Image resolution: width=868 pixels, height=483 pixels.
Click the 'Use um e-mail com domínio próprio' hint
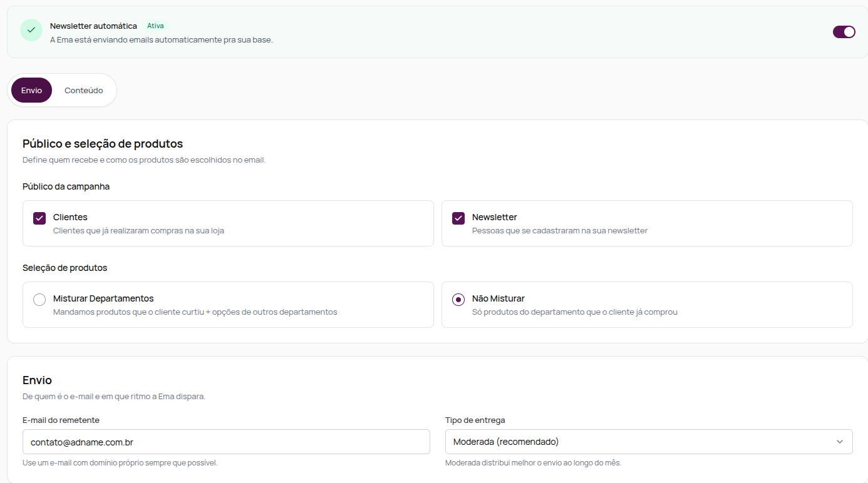pyautogui.click(x=120, y=463)
